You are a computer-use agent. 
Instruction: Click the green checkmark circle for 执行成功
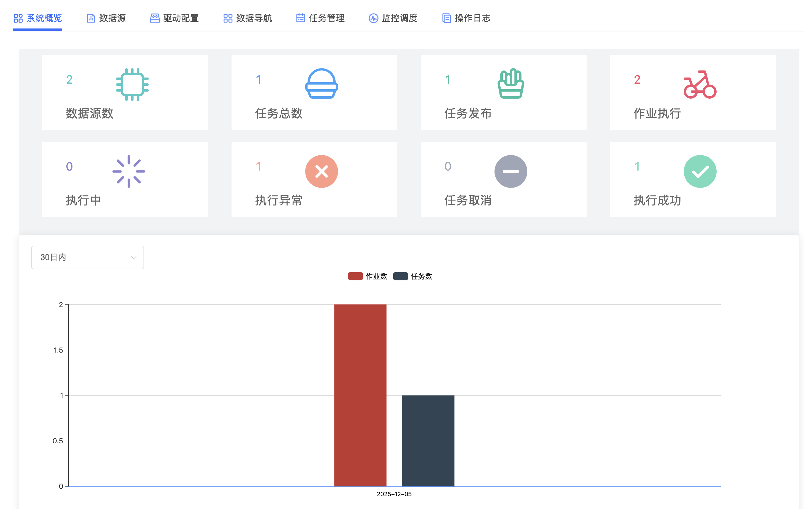click(x=700, y=171)
